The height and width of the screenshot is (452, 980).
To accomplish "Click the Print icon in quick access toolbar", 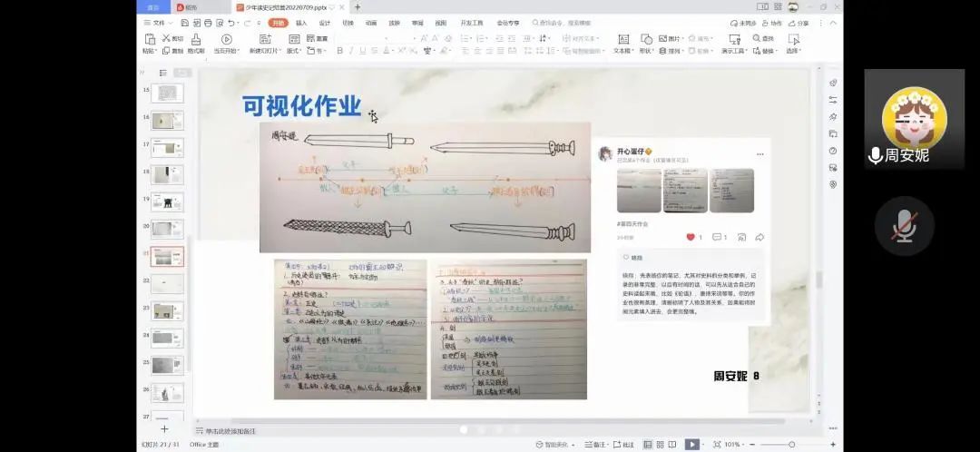I will [x=209, y=23].
